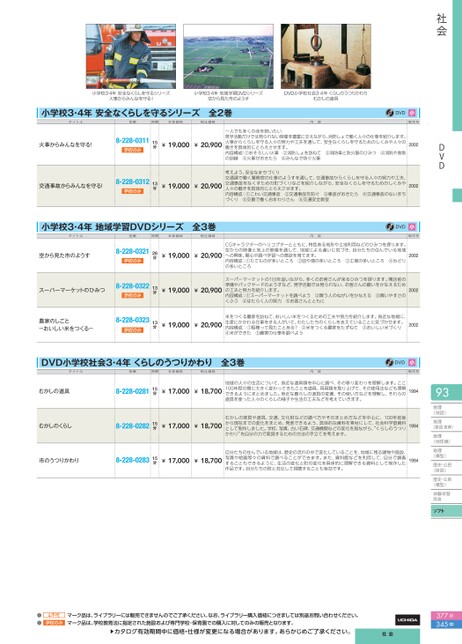Open the aerial farmland photo thumbnail
This screenshot has height=644, width=462.
click(228, 56)
